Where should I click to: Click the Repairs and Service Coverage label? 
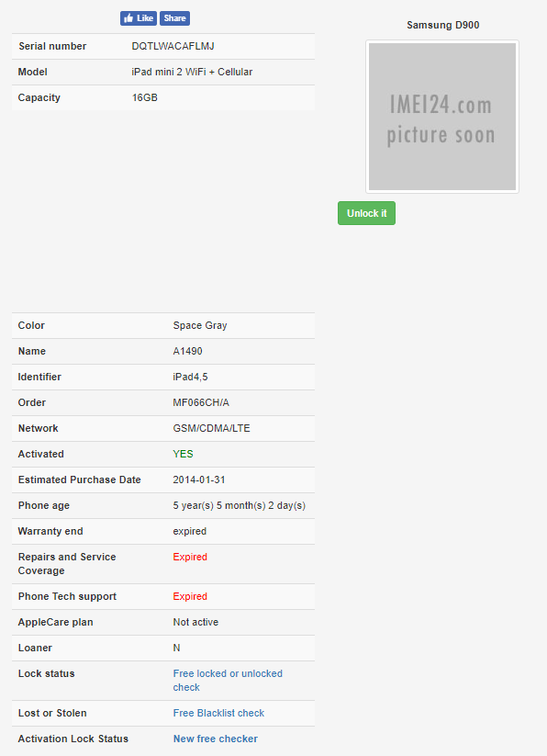pyautogui.click(x=67, y=564)
